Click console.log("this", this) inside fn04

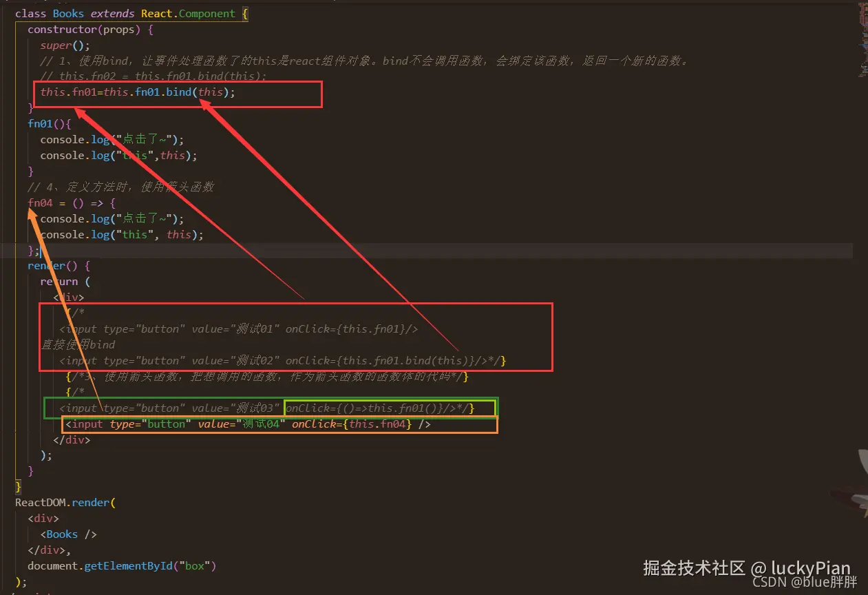tap(122, 235)
